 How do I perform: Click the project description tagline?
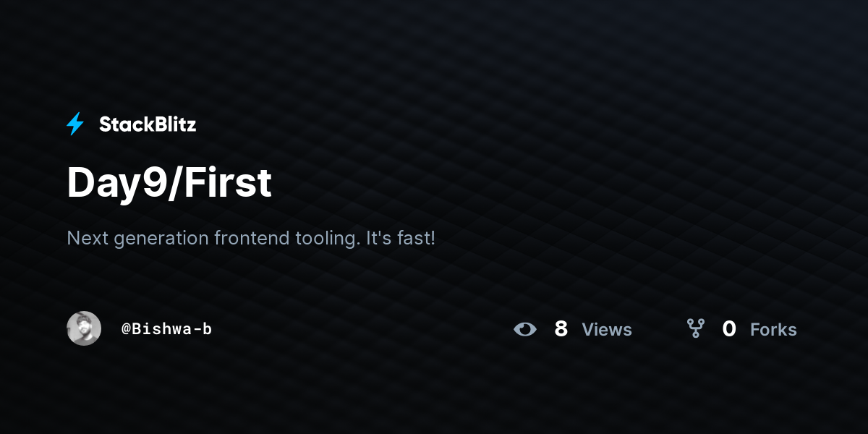click(251, 238)
